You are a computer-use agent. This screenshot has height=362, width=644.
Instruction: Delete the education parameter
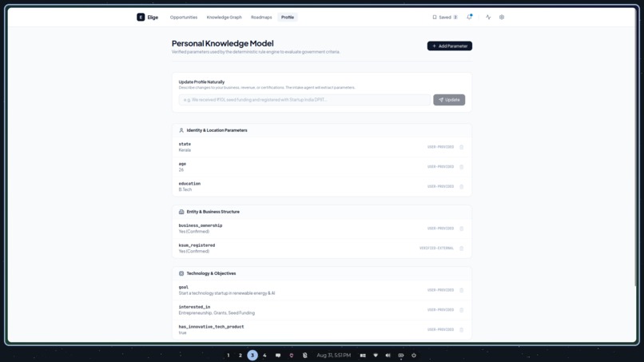click(461, 186)
